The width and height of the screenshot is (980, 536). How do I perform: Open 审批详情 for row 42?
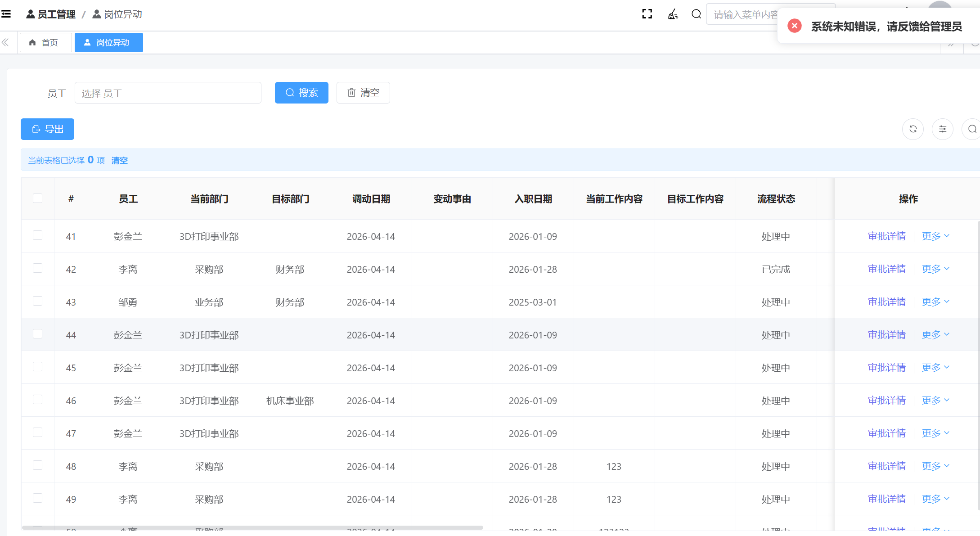887,269
